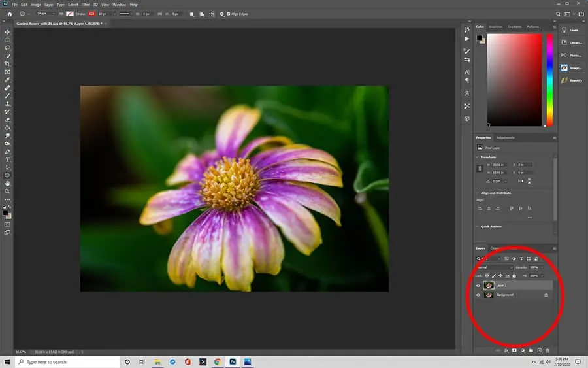This screenshot has height=368, width=588.
Task: Click the rainbow hue slider
Action: (x=549, y=80)
